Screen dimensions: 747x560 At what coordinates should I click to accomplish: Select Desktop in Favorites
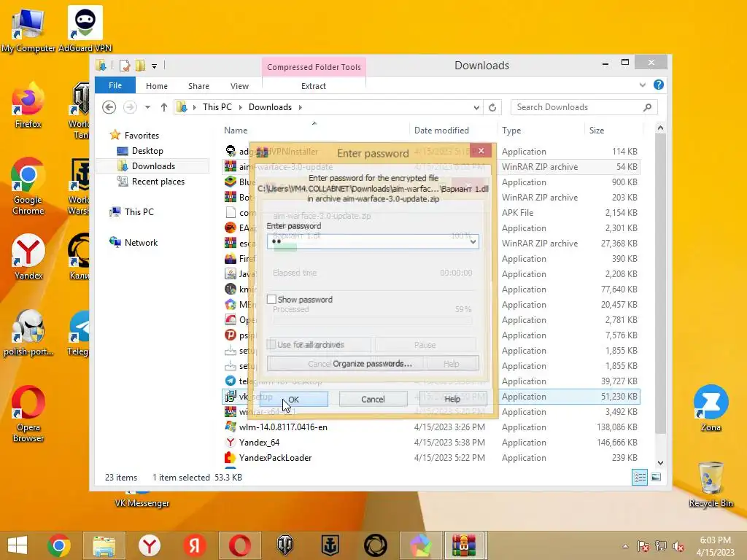pyautogui.click(x=147, y=151)
